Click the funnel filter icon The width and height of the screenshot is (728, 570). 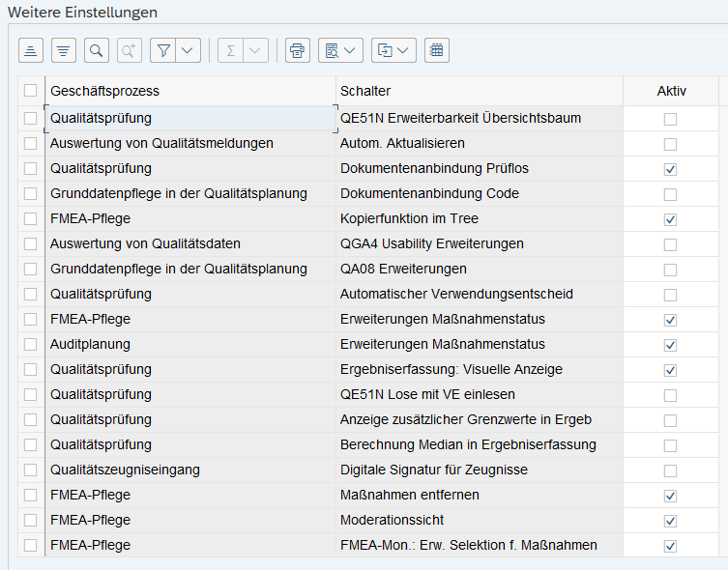(164, 50)
